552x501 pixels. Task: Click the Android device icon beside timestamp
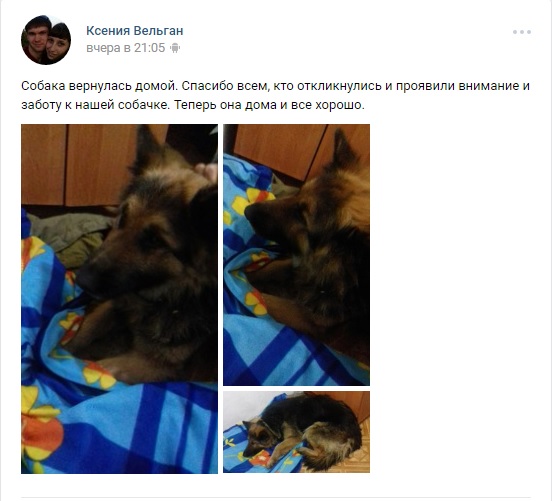[175, 48]
